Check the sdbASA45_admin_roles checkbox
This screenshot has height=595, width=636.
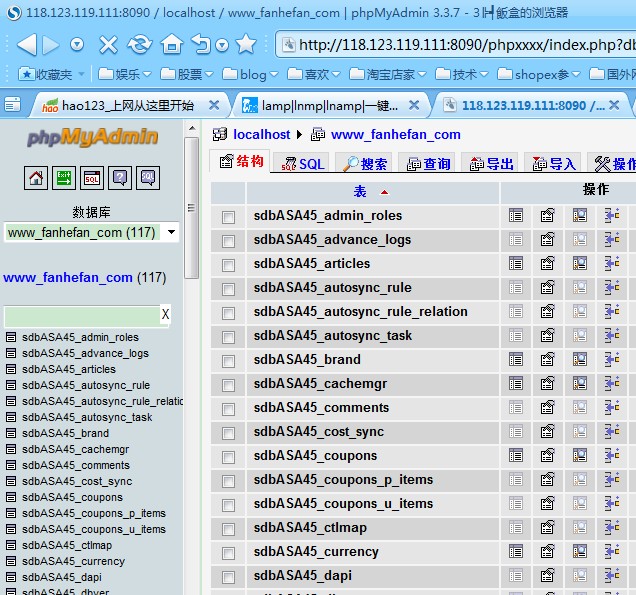(x=228, y=217)
